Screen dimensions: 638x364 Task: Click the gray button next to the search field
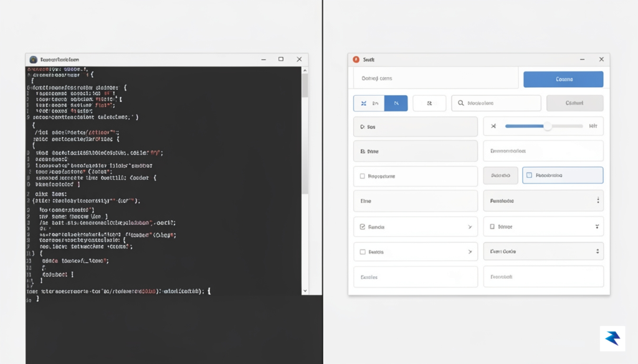pyautogui.click(x=574, y=103)
